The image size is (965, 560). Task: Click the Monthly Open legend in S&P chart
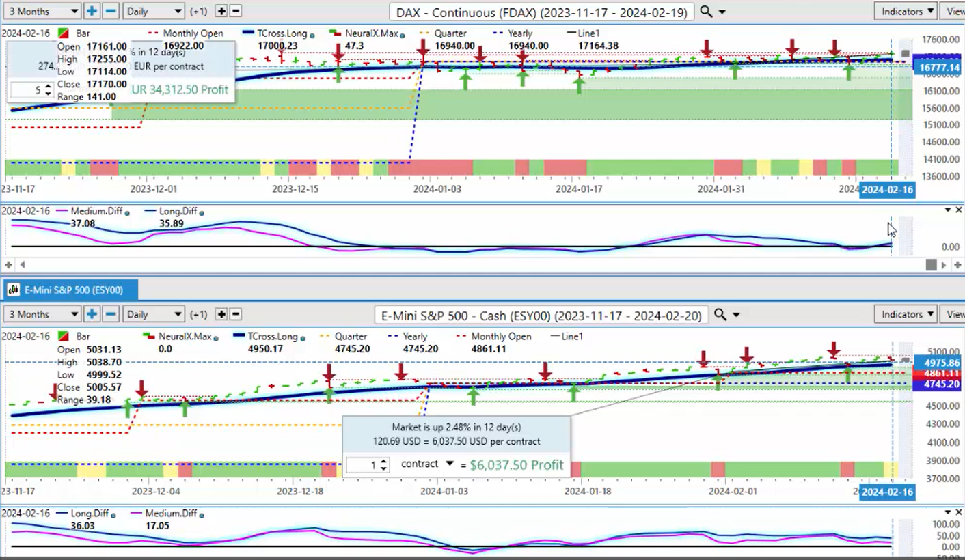point(495,336)
